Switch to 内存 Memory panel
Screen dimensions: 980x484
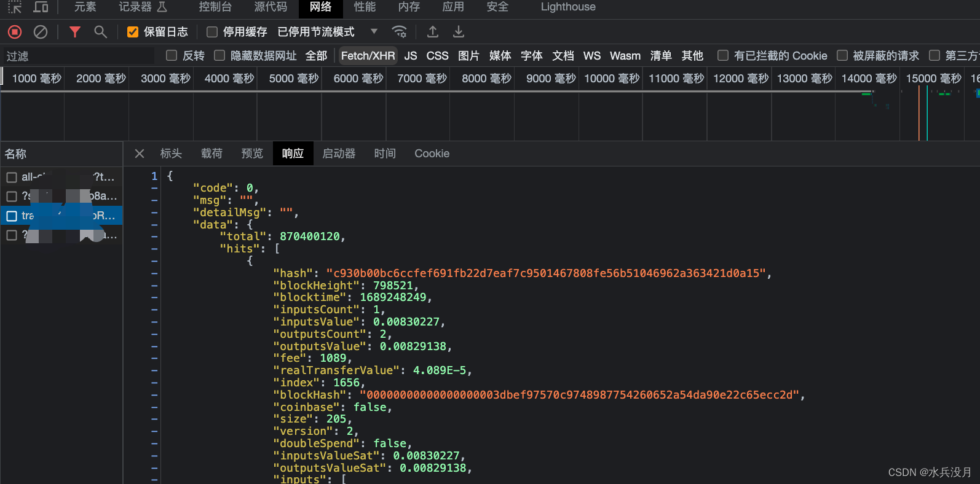(409, 7)
